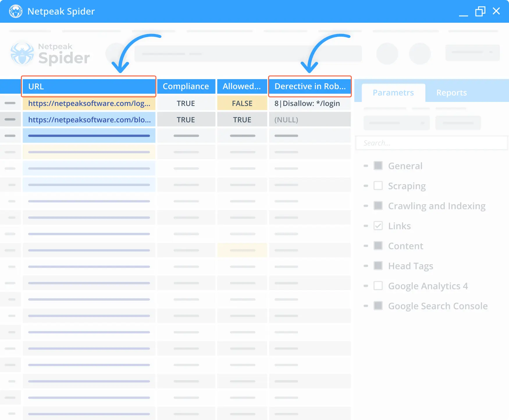Enable the Scraping checkbox

pyautogui.click(x=378, y=186)
